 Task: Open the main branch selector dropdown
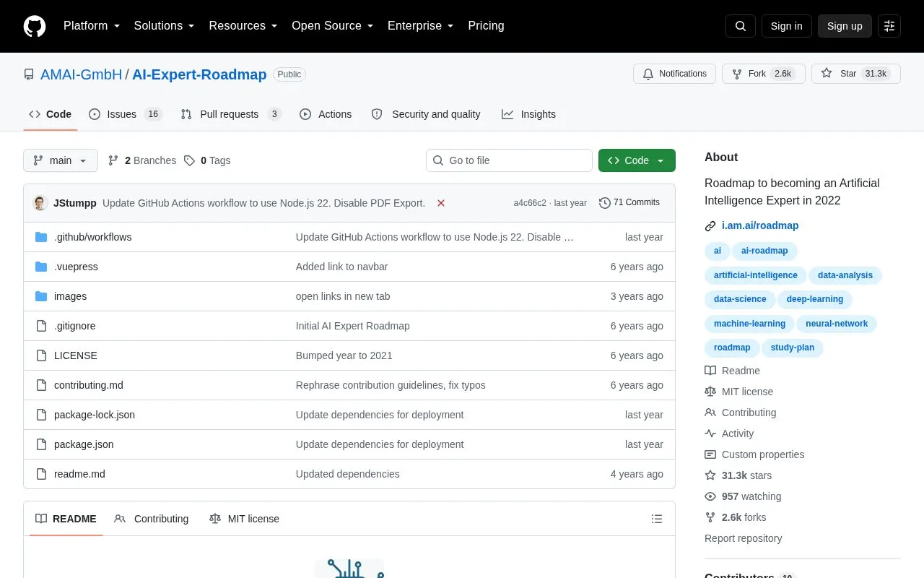point(61,160)
